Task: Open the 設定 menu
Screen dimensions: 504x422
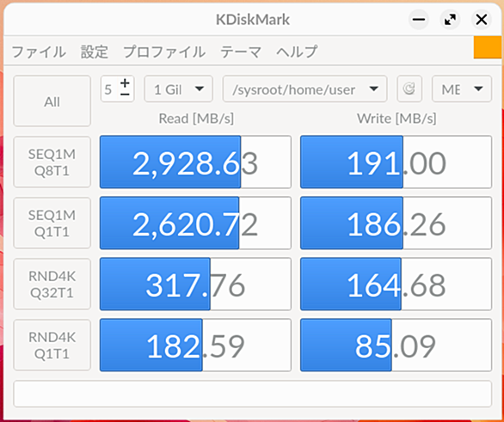Action: coord(94,52)
